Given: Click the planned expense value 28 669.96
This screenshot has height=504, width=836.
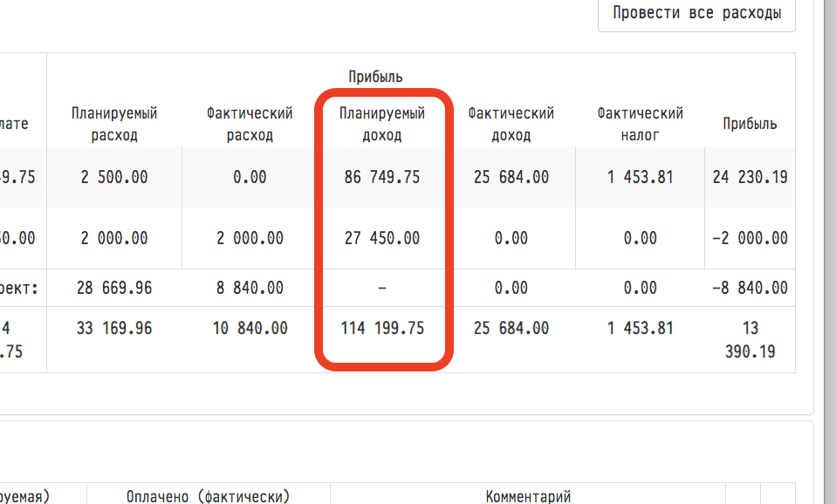Looking at the screenshot, I should coord(114,288).
